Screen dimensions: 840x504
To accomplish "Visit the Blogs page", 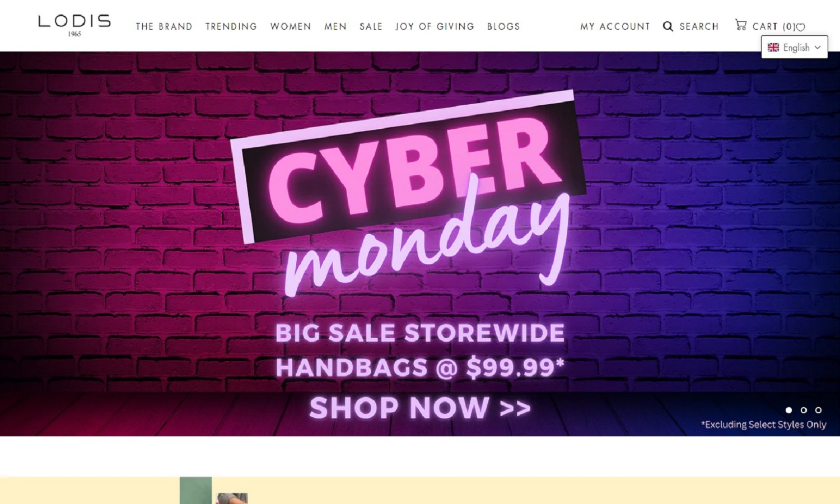I will 503,26.
